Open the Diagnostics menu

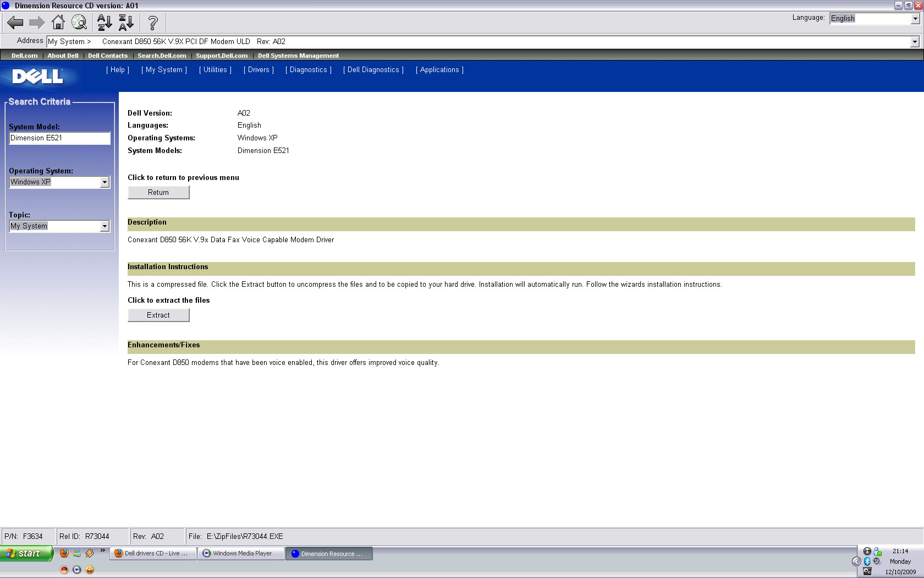pos(309,70)
